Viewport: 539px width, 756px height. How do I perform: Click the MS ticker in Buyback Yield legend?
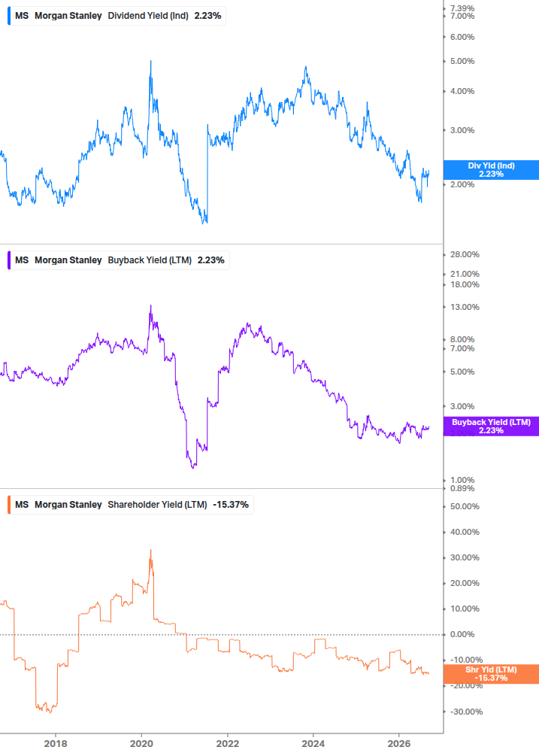tap(22, 260)
